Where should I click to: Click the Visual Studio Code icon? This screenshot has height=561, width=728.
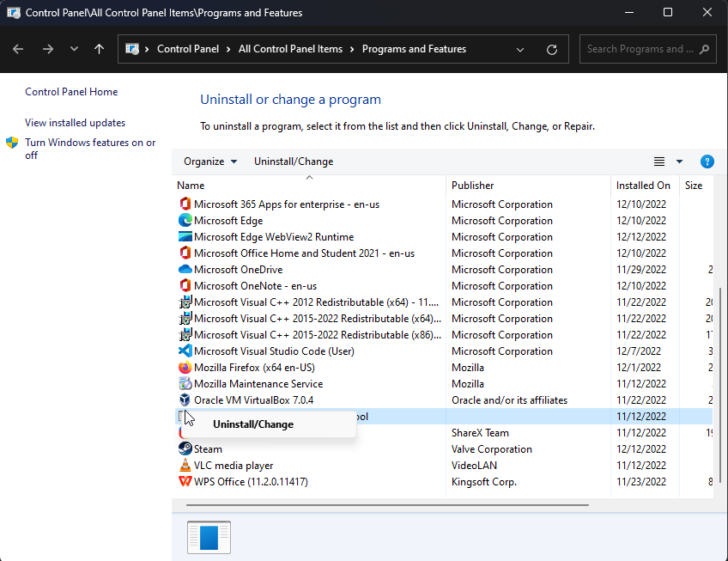(185, 351)
